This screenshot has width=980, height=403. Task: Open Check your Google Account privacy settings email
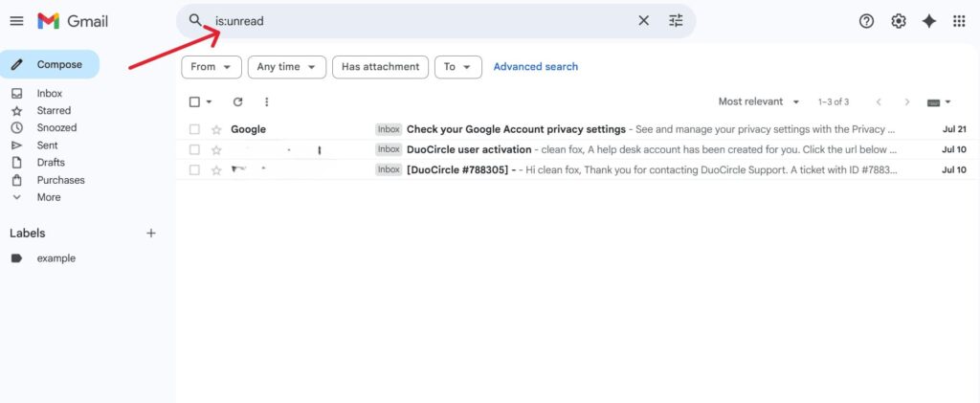pyautogui.click(x=516, y=129)
